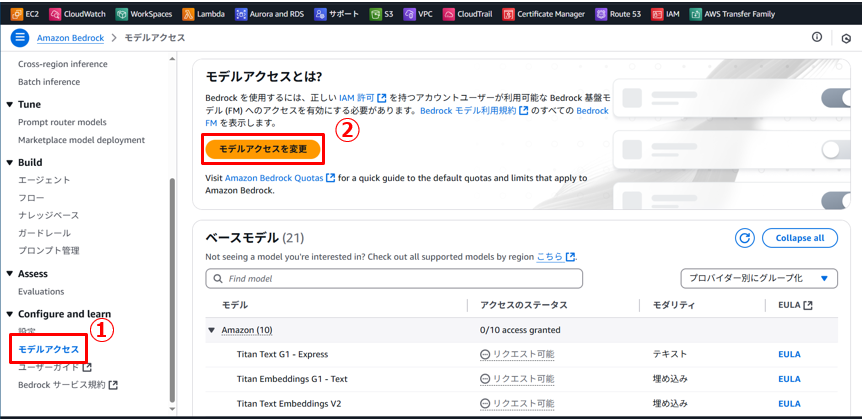Screen dimensions: 862x419
Task: Click the search magnifier in Find model
Action: click(218, 279)
